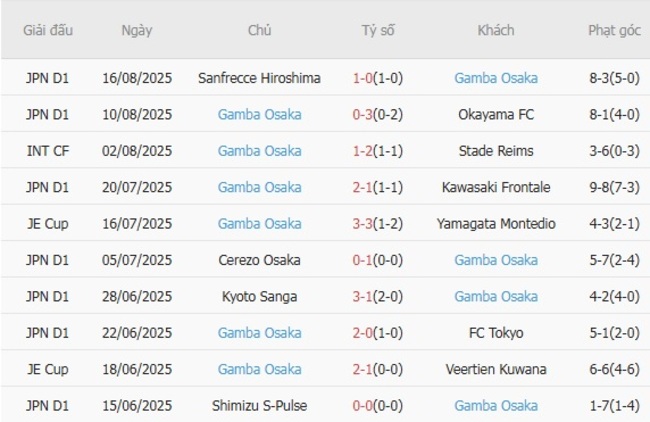Click the Ngày column header
The width and height of the screenshot is (650, 422).
137,30
